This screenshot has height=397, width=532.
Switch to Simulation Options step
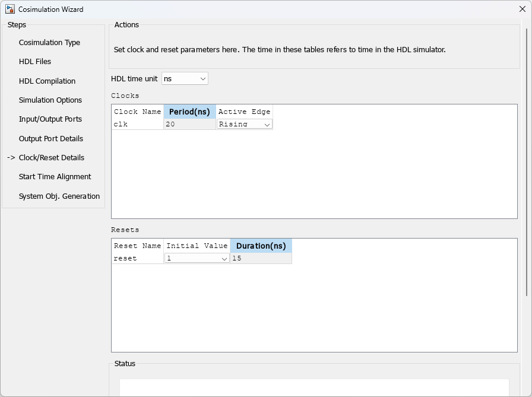(x=50, y=100)
